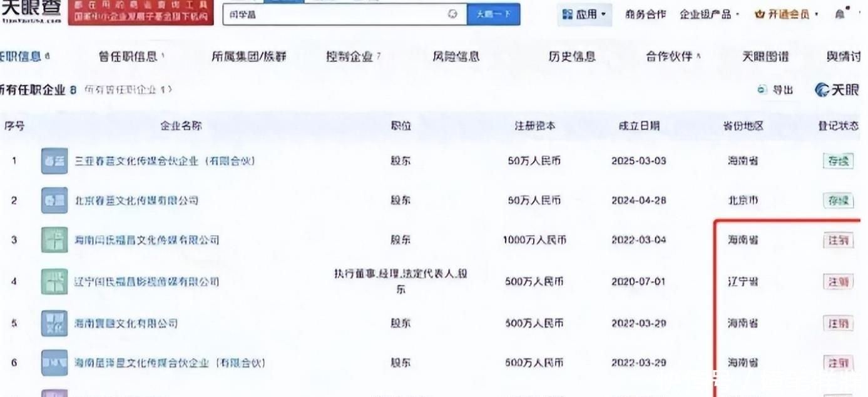Open the 商务合作 link

pyautogui.click(x=645, y=14)
